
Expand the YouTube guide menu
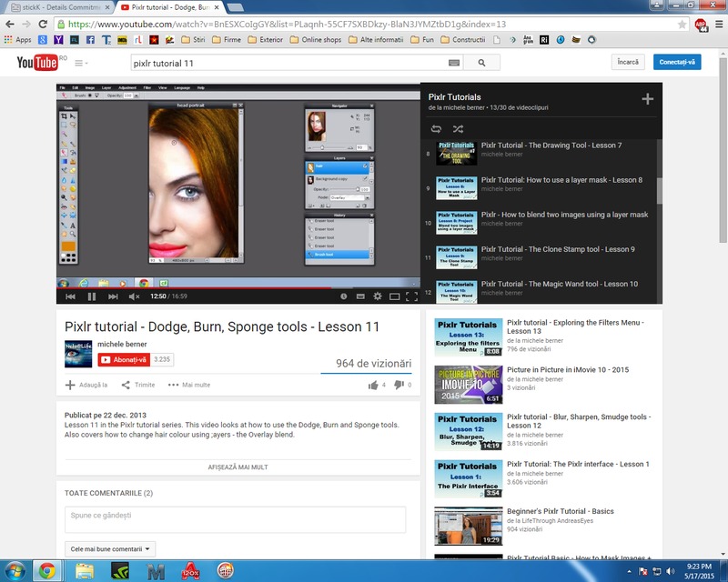(81, 63)
